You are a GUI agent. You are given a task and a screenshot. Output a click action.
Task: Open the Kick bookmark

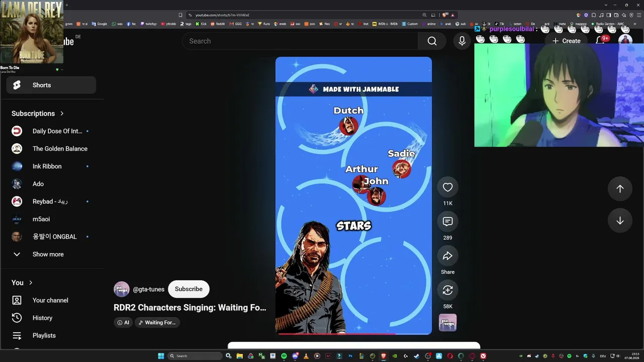coord(201,24)
